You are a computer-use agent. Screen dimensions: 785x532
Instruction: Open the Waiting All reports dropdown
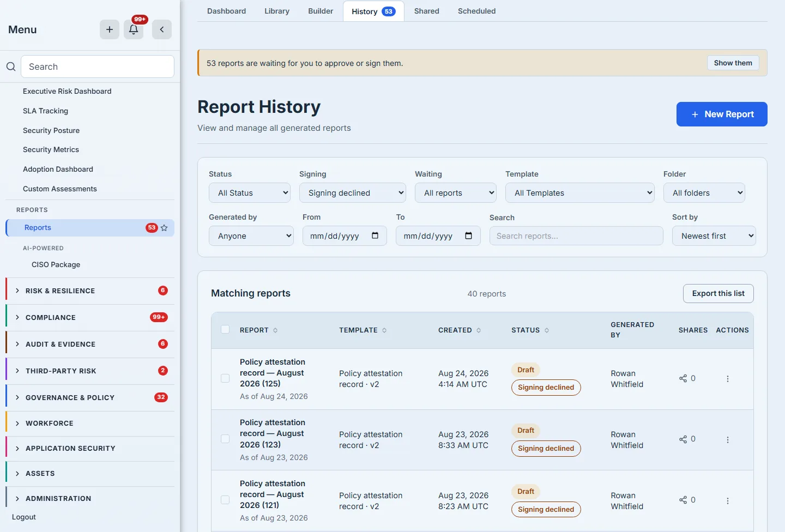(x=456, y=193)
